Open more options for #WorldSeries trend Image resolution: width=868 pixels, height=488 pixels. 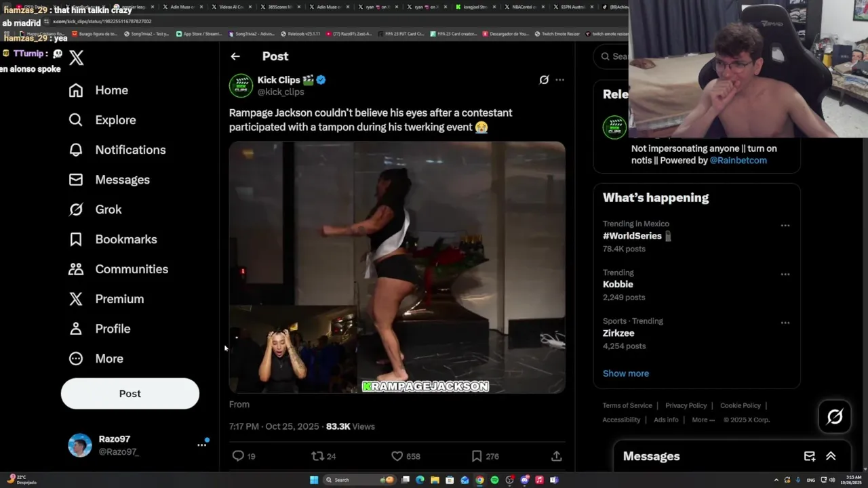click(x=785, y=226)
